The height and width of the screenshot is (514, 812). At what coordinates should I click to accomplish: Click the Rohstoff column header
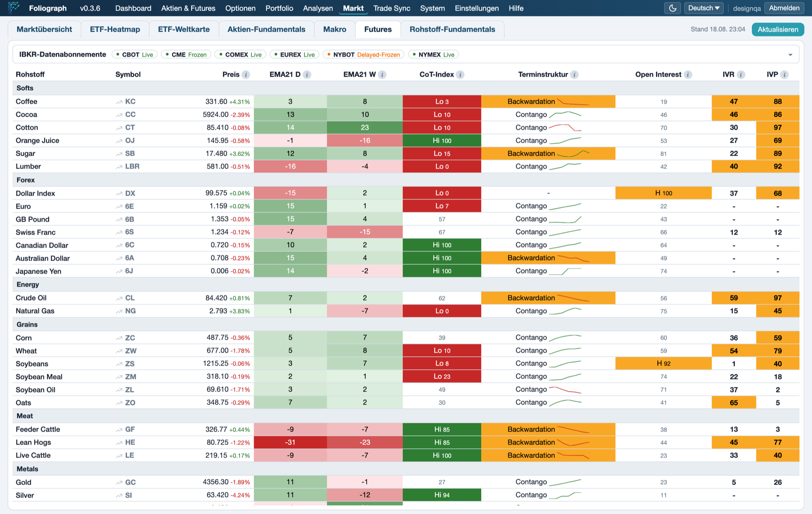tap(30, 75)
